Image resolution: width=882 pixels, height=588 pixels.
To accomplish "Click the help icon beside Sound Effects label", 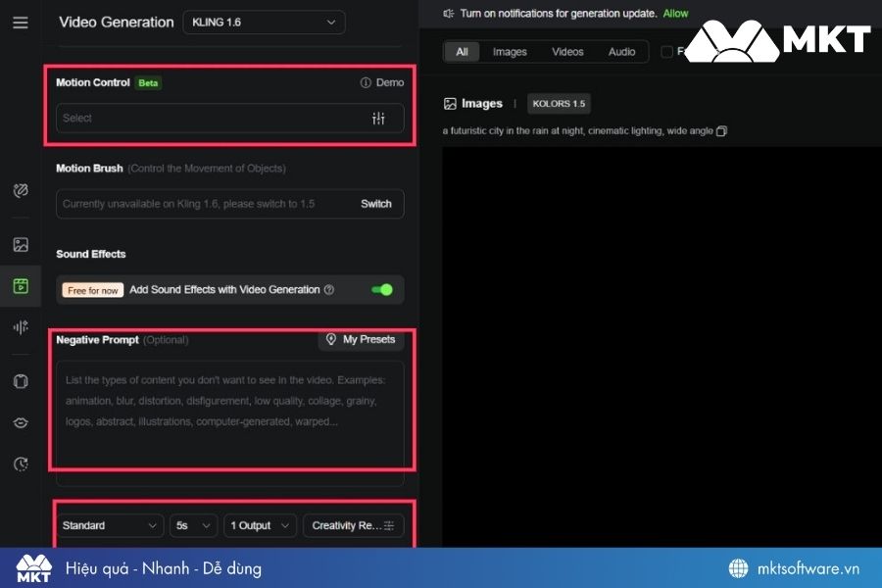I will coord(329,290).
